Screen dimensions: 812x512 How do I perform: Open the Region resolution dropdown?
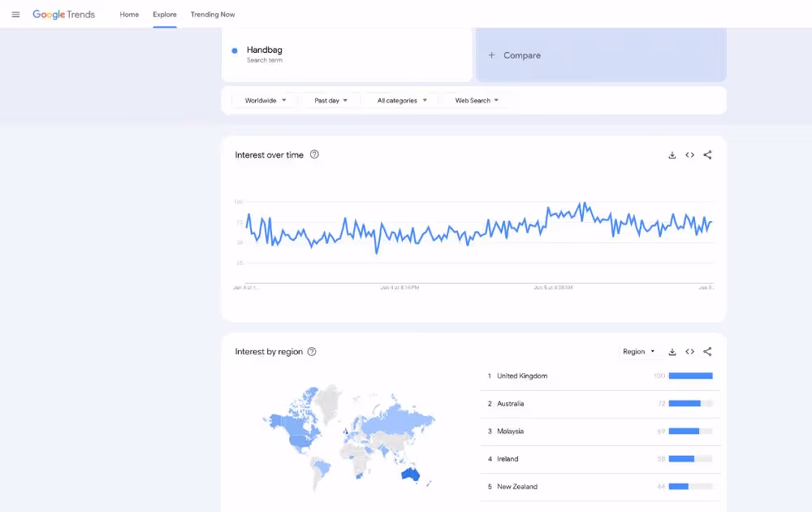(x=638, y=352)
